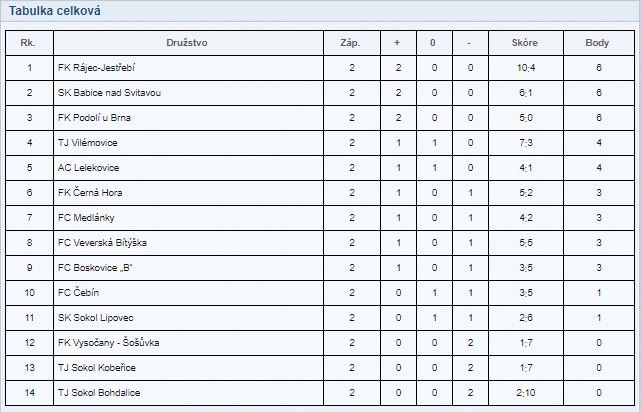Select TJ Vilémovice in the table
Screen dimensions: 641x412
click(87, 143)
